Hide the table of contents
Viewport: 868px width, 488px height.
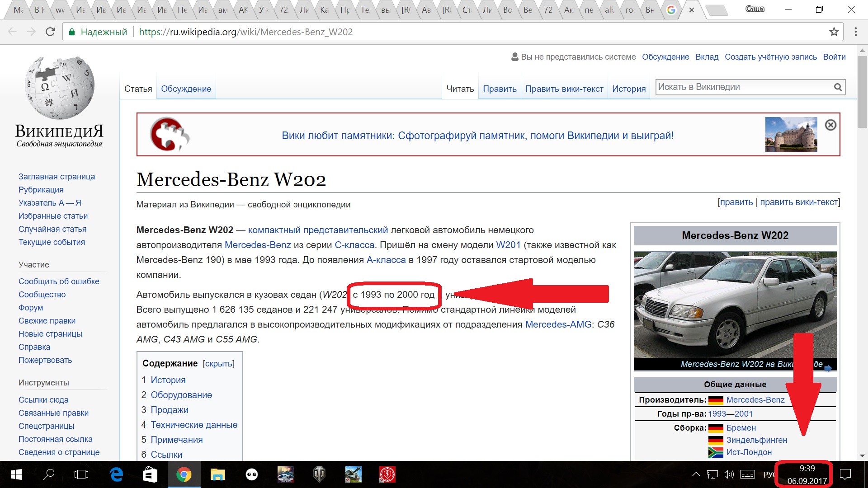coord(218,364)
